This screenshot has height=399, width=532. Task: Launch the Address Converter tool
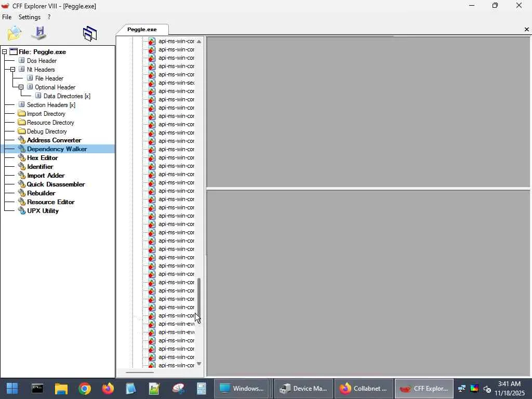[x=54, y=140]
